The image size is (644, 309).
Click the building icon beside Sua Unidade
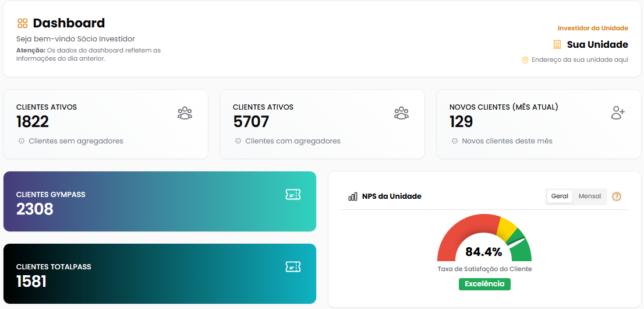(557, 44)
